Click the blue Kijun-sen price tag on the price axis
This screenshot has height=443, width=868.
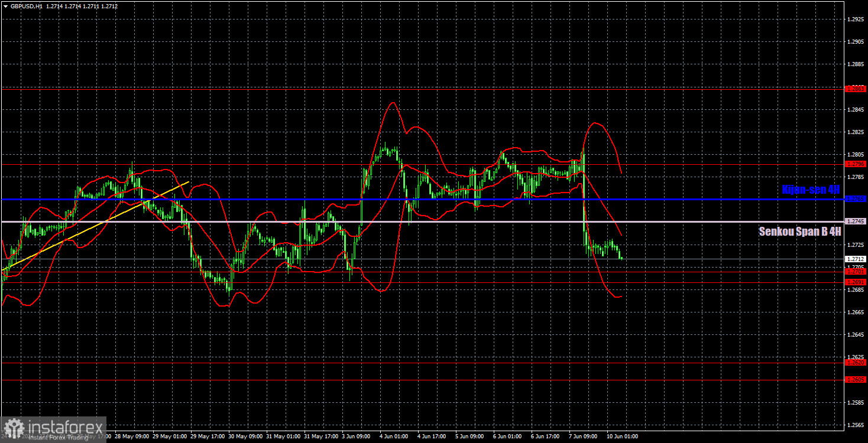tap(856, 199)
